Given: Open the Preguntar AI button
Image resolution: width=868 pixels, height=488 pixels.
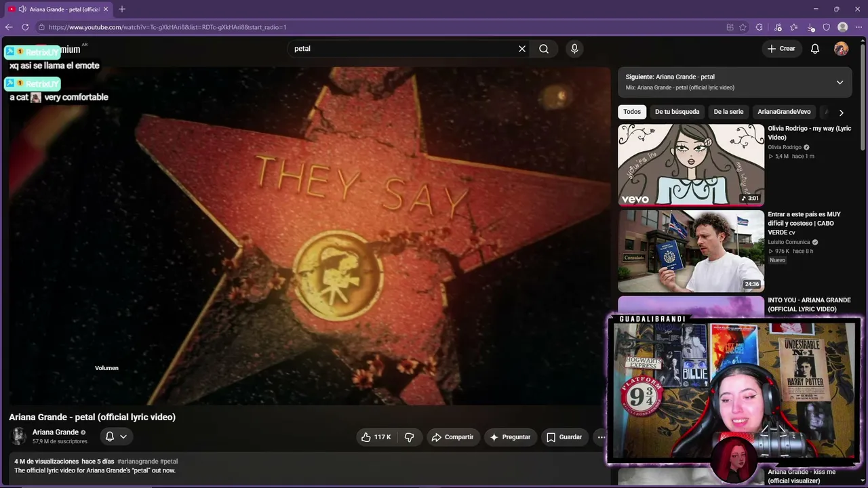Looking at the screenshot, I should 511,437.
